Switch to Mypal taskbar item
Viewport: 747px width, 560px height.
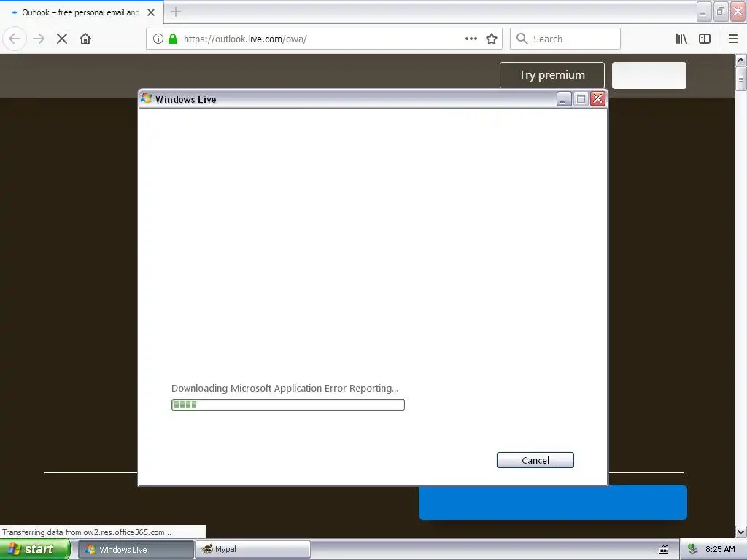pos(252,550)
